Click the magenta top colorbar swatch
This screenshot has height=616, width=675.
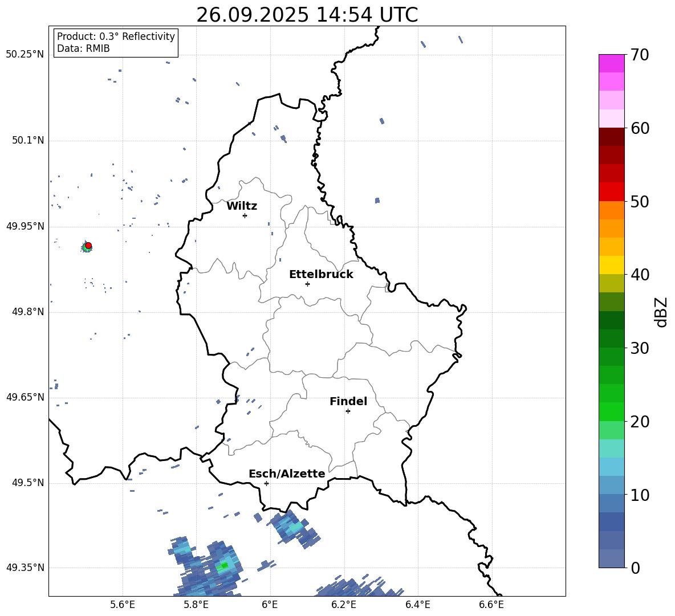pyautogui.click(x=611, y=63)
